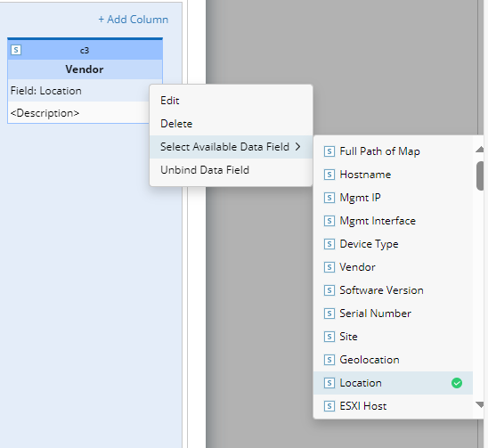This screenshot has width=488, height=448.
Task: Click the string type icon beside c3
Action: [x=16, y=50]
